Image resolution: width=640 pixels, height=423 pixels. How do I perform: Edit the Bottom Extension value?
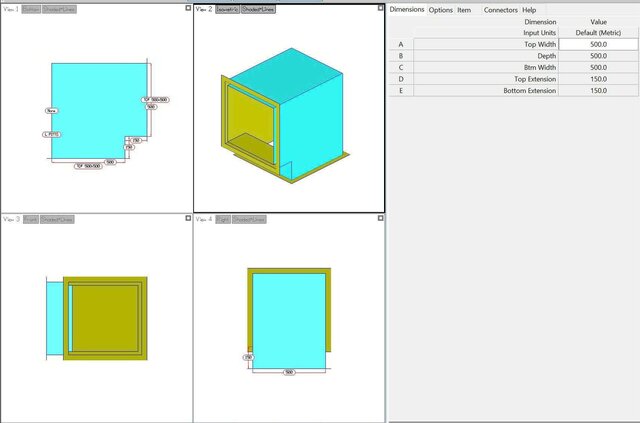click(598, 90)
